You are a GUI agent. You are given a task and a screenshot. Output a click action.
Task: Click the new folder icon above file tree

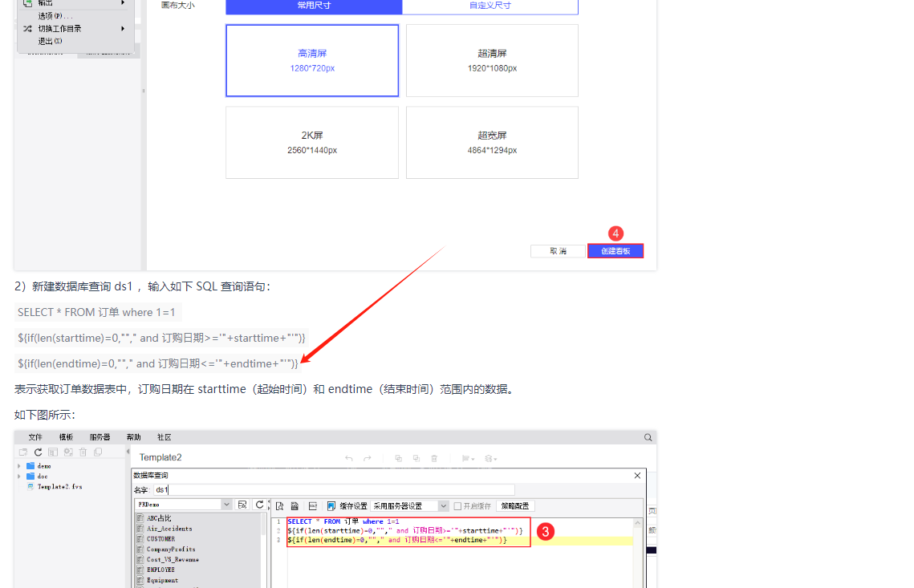tap(23, 452)
